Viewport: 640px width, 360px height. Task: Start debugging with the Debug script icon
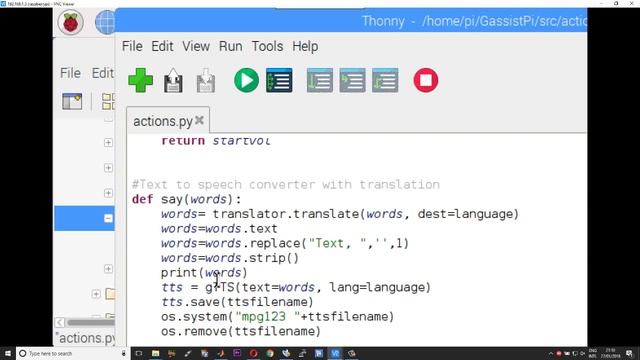pos(279,80)
